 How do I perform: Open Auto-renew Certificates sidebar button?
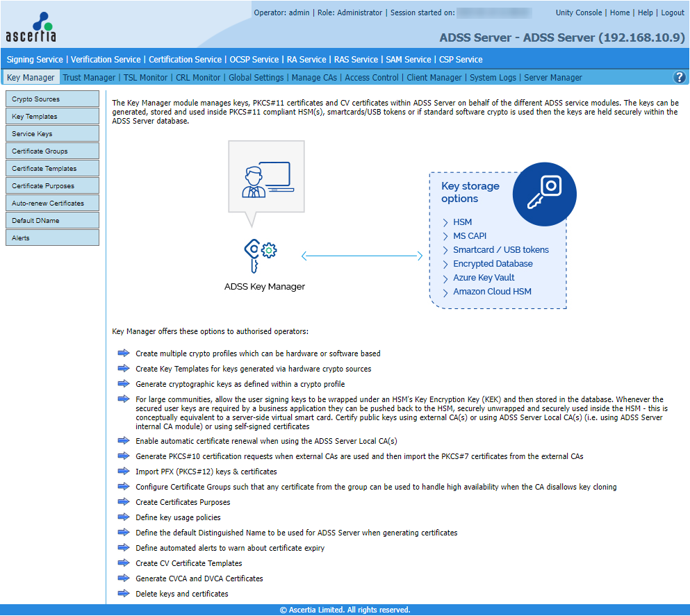pyautogui.click(x=52, y=203)
